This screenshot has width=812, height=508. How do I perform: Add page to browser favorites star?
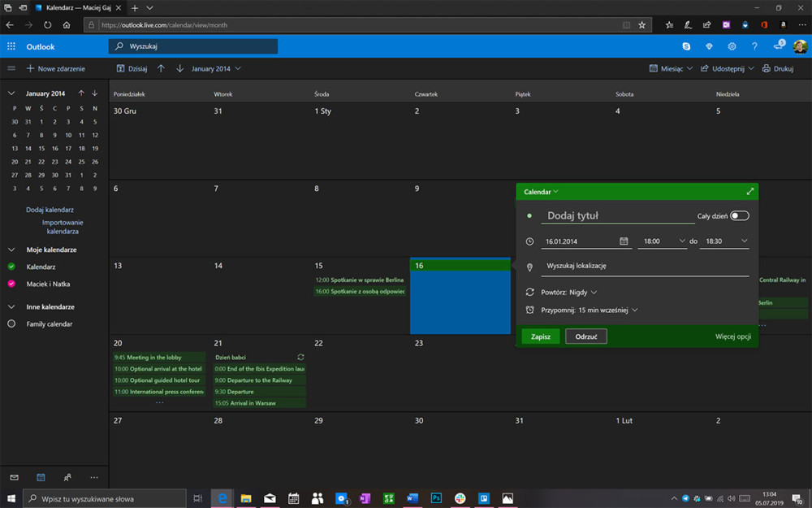click(641, 25)
